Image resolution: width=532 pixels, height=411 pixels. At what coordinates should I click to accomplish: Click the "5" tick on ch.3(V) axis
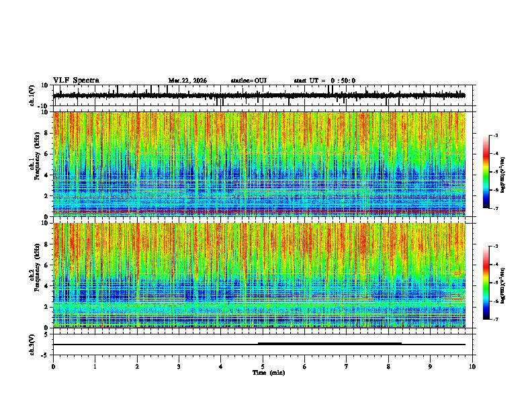pyautogui.click(x=46, y=334)
